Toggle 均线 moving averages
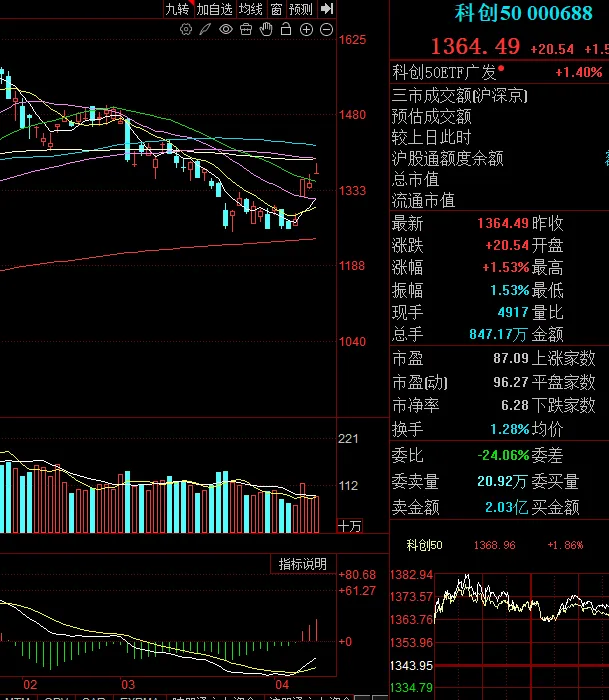 [250, 9]
